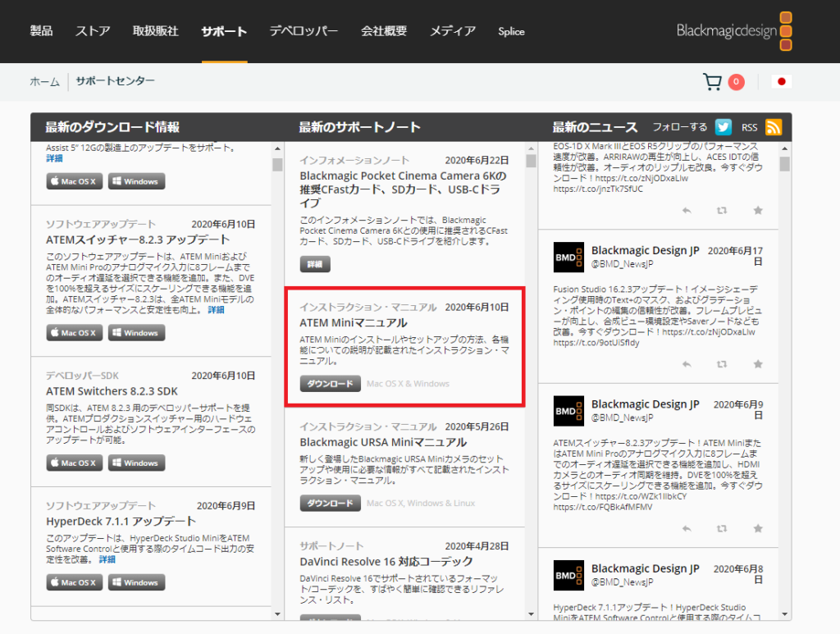Click the Twitter follow icon
840x634 pixels.
[x=724, y=127]
